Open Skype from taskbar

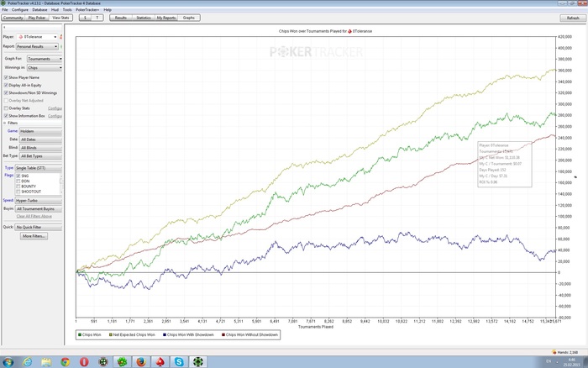pos(179,362)
